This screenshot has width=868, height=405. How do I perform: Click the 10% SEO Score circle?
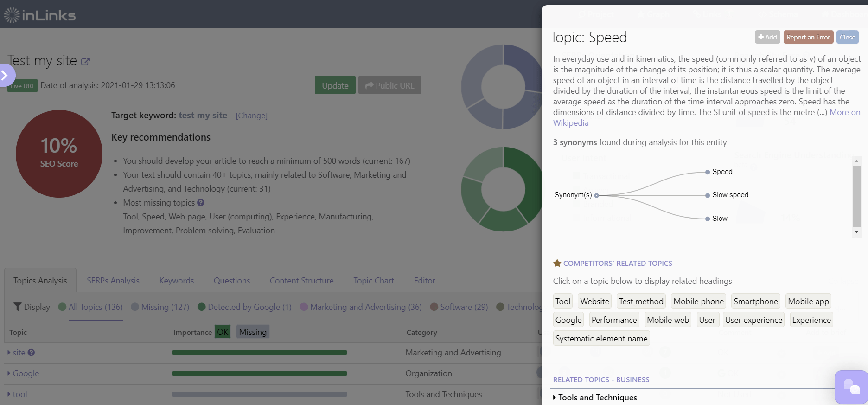[59, 154]
